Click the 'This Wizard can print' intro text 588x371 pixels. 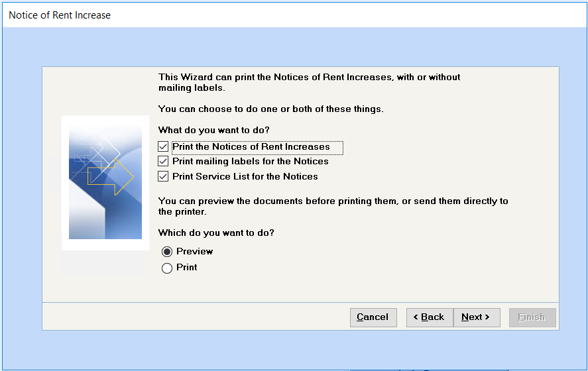click(x=309, y=82)
